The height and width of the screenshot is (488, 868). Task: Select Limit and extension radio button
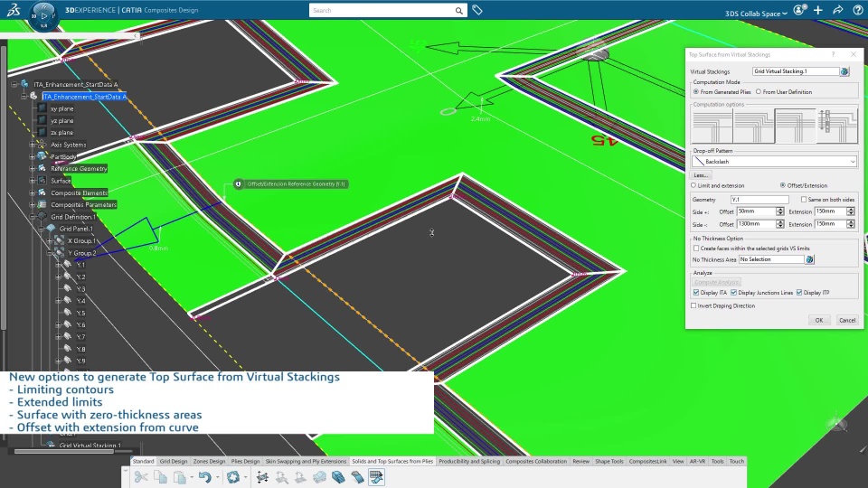pos(693,185)
